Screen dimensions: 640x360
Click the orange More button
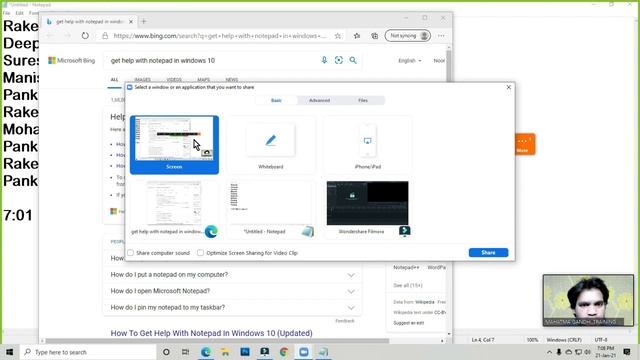[525, 144]
